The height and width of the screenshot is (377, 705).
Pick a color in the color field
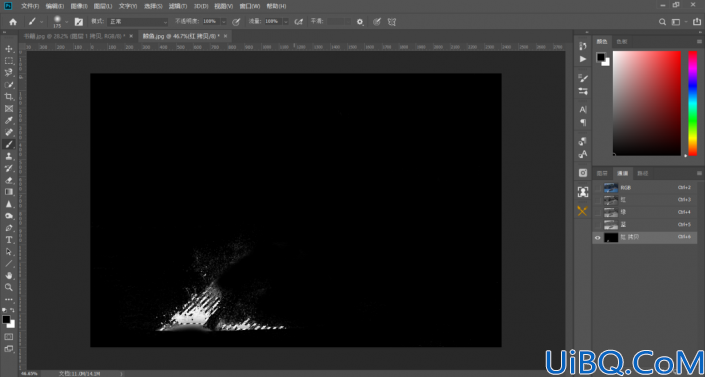click(647, 103)
